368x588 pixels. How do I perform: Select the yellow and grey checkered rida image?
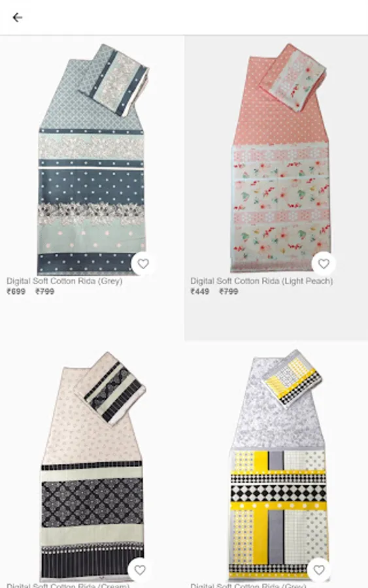(x=278, y=465)
